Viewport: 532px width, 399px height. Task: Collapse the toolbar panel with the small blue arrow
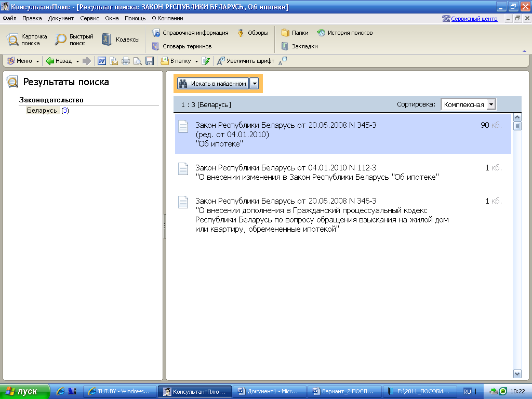click(x=525, y=51)
